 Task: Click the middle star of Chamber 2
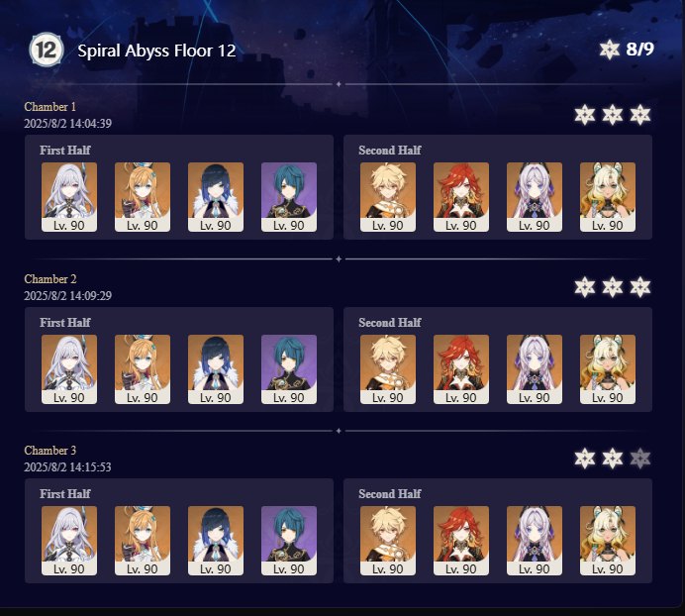(613, 287)
